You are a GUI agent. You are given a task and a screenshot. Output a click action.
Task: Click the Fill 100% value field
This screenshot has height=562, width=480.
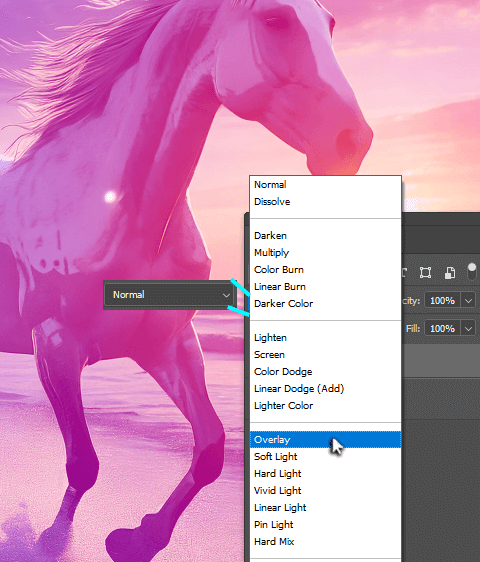pyautogui.click(x=442, y=328)
